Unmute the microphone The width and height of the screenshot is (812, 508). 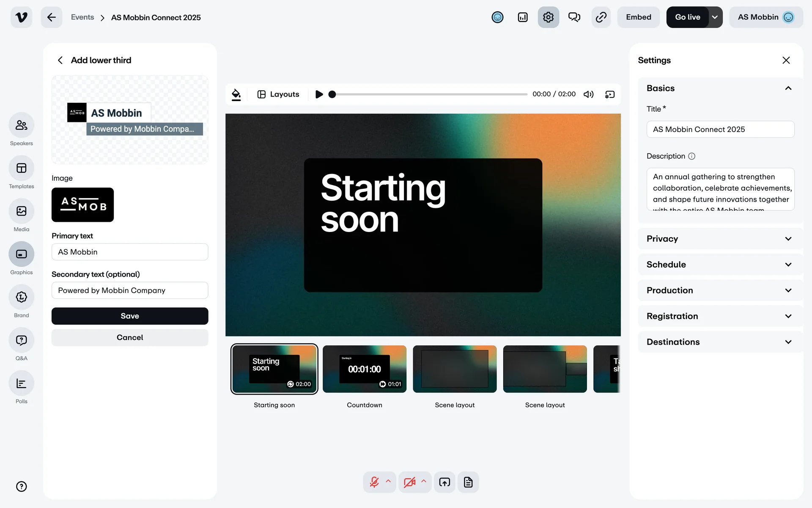point(374,482)
